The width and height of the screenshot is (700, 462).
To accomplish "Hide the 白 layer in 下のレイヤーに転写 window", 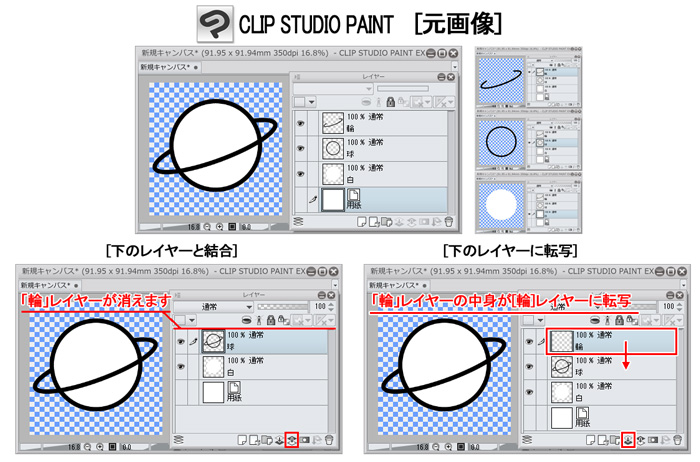I will [x=529, y=392].
